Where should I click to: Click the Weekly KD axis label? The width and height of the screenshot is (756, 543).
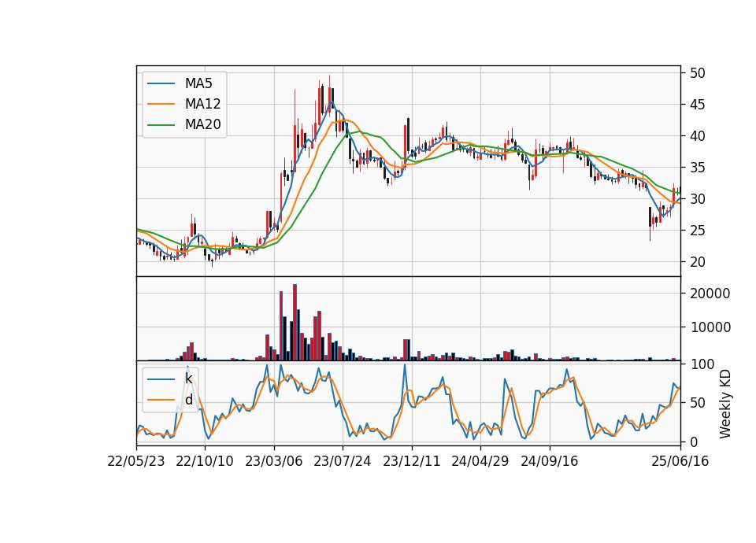(x=725, y=404)
